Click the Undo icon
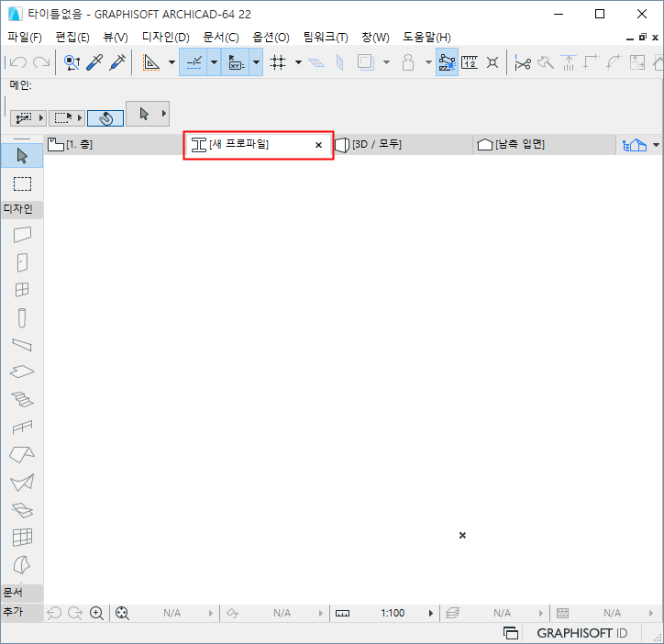This screenshot has width=664, height=644. click(x=18, y=62)
